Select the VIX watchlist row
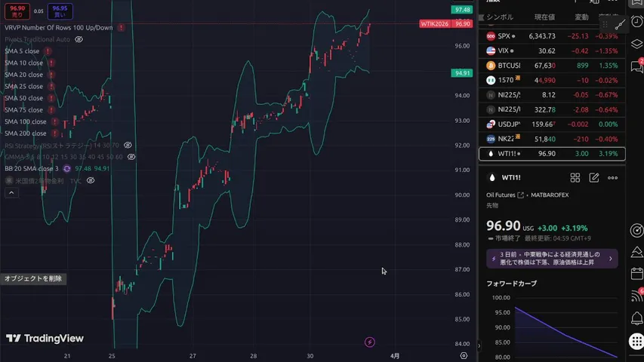The image size is (644, 362). 552,51
